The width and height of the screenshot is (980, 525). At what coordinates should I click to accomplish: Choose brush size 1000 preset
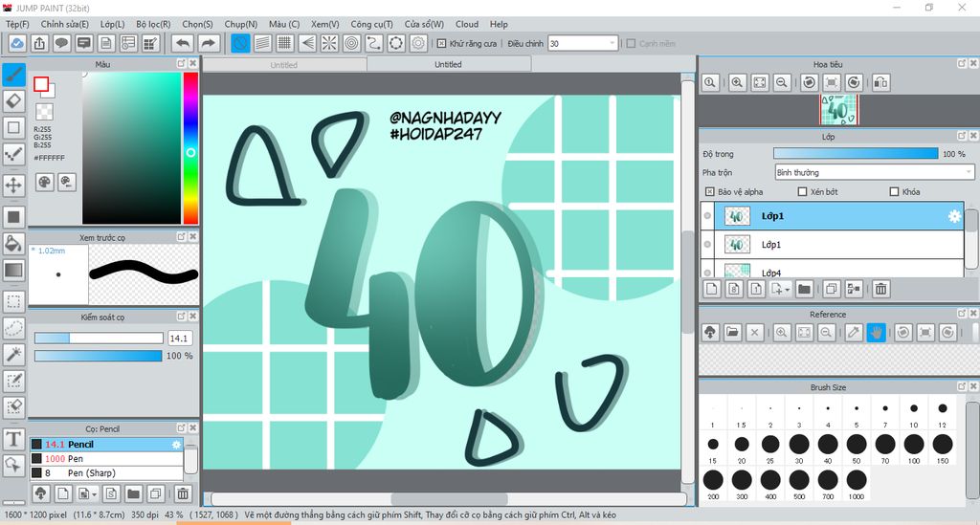[857, 485]
